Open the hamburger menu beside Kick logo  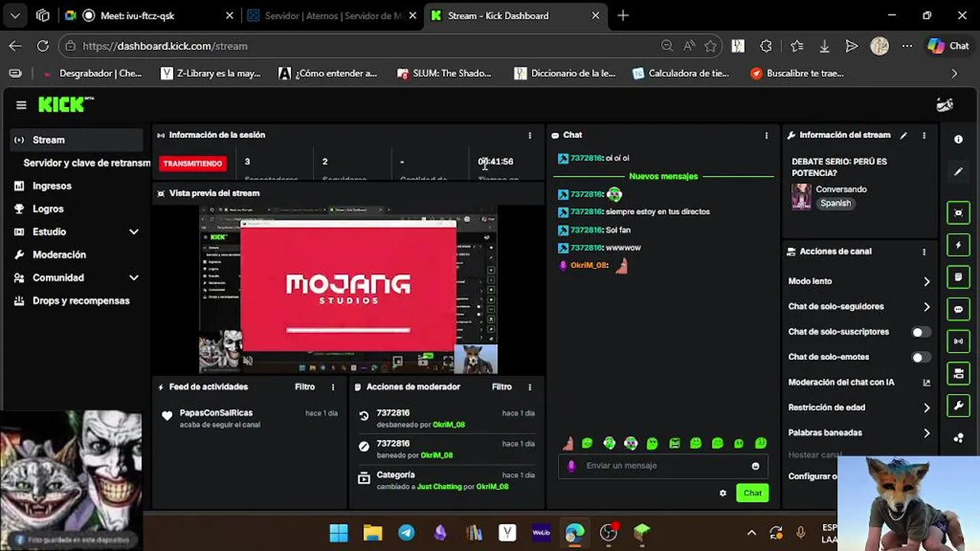pyautogui.click(x=21, y=105)
